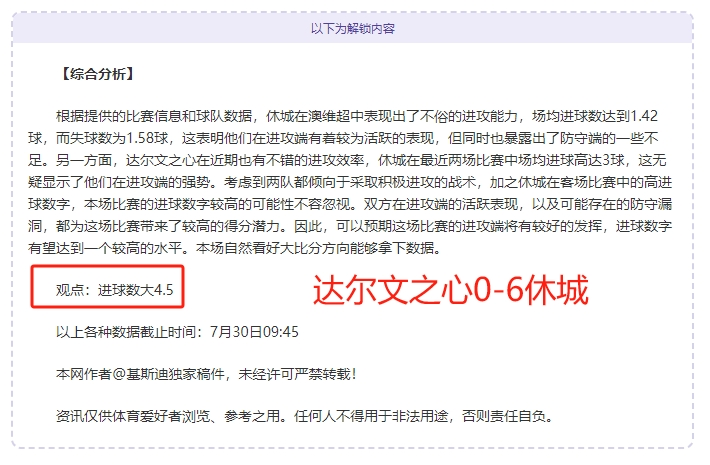Click the phrase '否则责任自负'

[x=503, y=416]
